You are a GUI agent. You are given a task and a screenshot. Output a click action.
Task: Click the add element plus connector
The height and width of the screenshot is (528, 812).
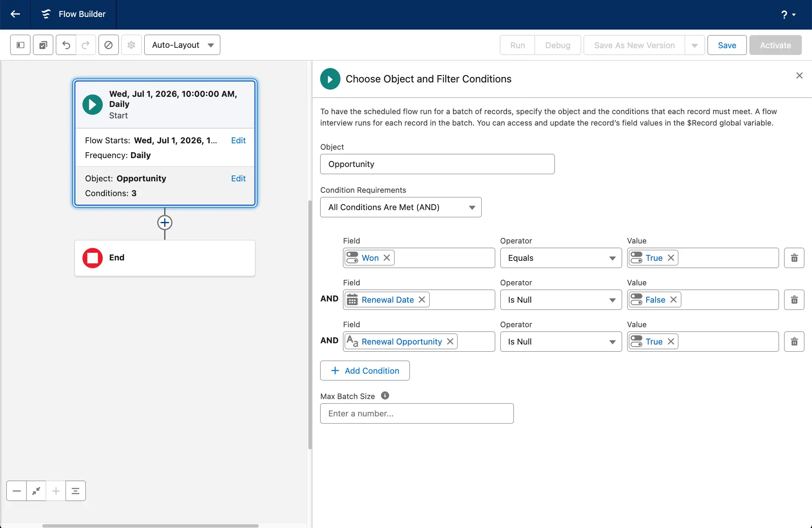coord(165,223)
